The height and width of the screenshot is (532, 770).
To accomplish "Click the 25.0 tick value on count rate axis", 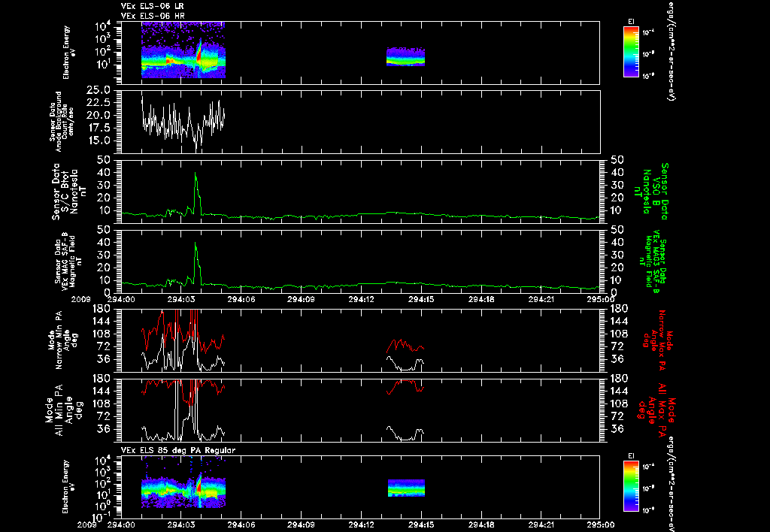I will coord(98,90).
